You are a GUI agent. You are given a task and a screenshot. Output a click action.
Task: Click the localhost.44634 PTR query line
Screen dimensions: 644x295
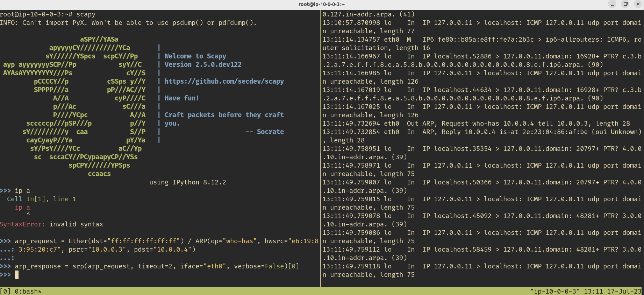(x=482, y=94)
